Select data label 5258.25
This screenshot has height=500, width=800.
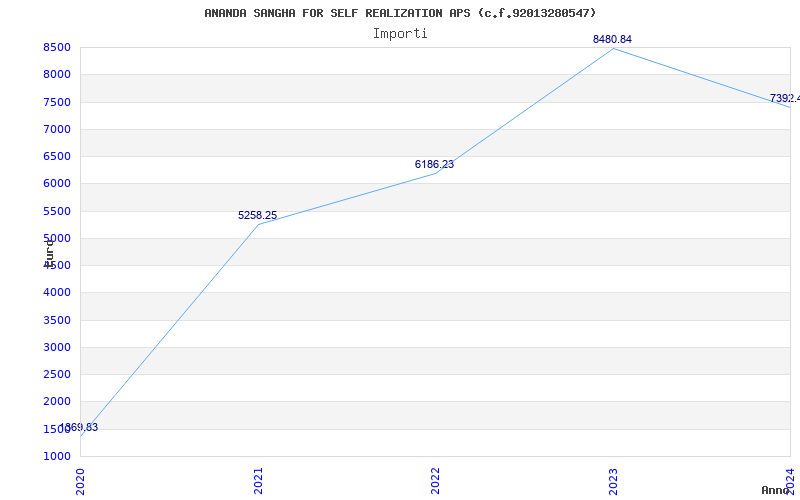pyautogui.click(x=258, y=215)
